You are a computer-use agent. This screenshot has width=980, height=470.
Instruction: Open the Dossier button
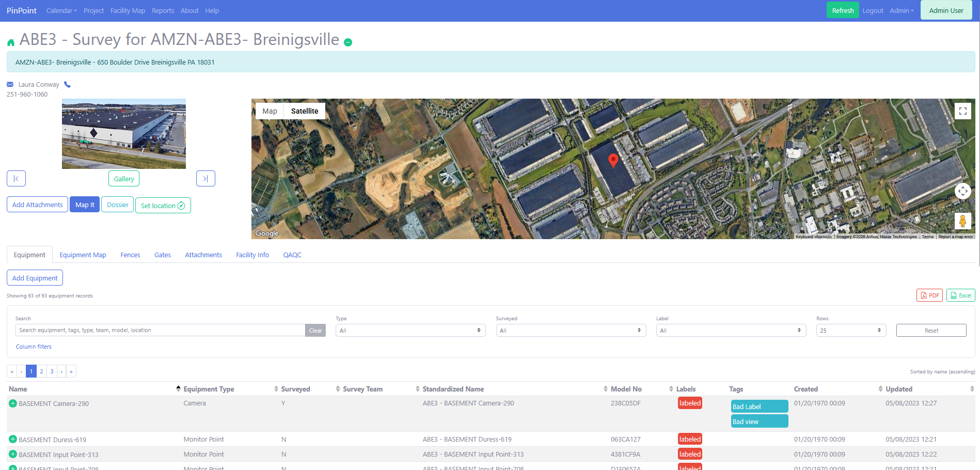118,205
